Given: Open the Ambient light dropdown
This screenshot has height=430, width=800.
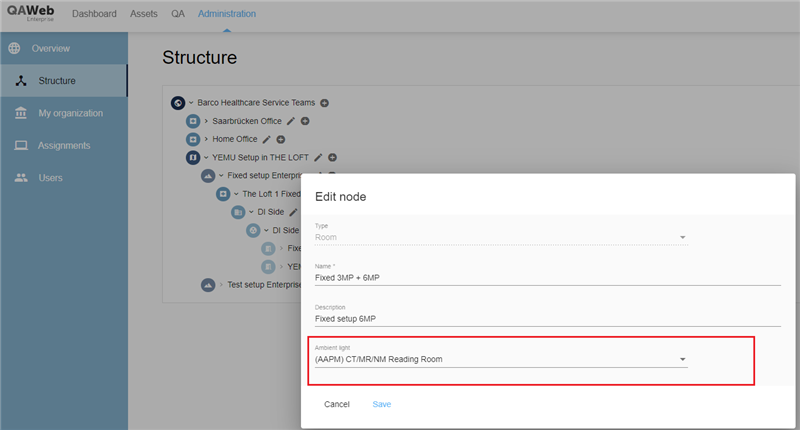Looking at the screenshot, I should 500,359.
